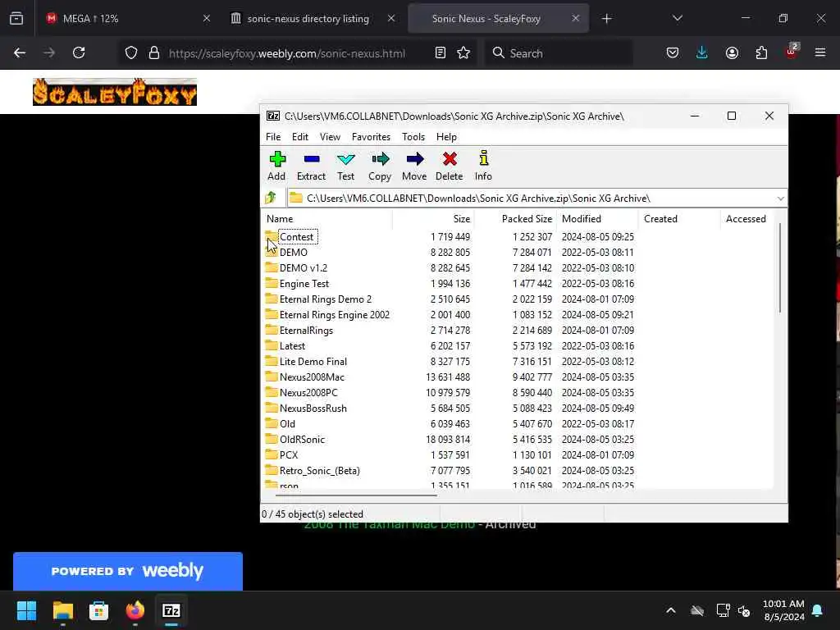Image resolution: width=840 pixels, height=630 pixels.
Task: Sort by the Modified column header
Action: (597, 218)
